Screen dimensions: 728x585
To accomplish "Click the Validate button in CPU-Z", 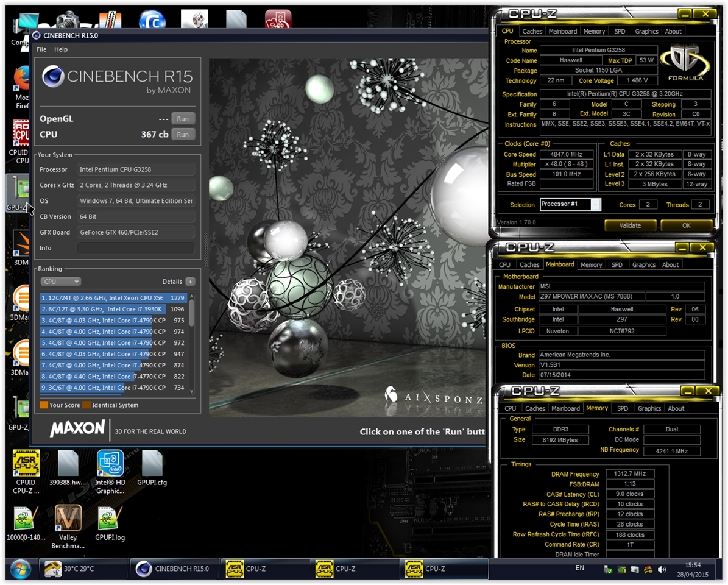I will (x=630, y=225).
